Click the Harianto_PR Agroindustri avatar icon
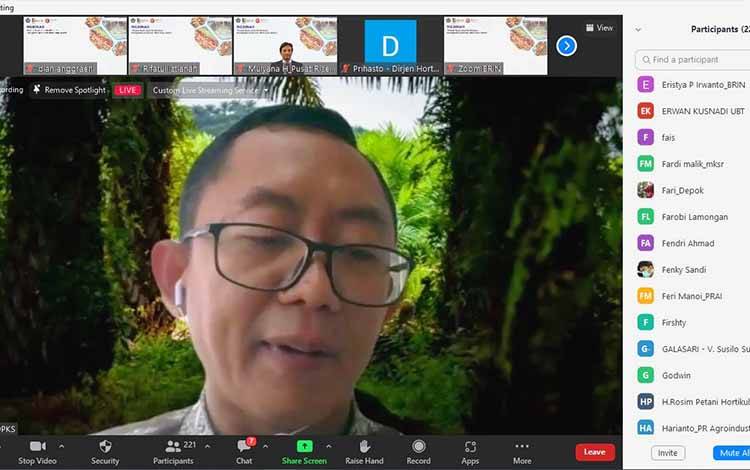750x470 pixels. click(x=645, y=428)
